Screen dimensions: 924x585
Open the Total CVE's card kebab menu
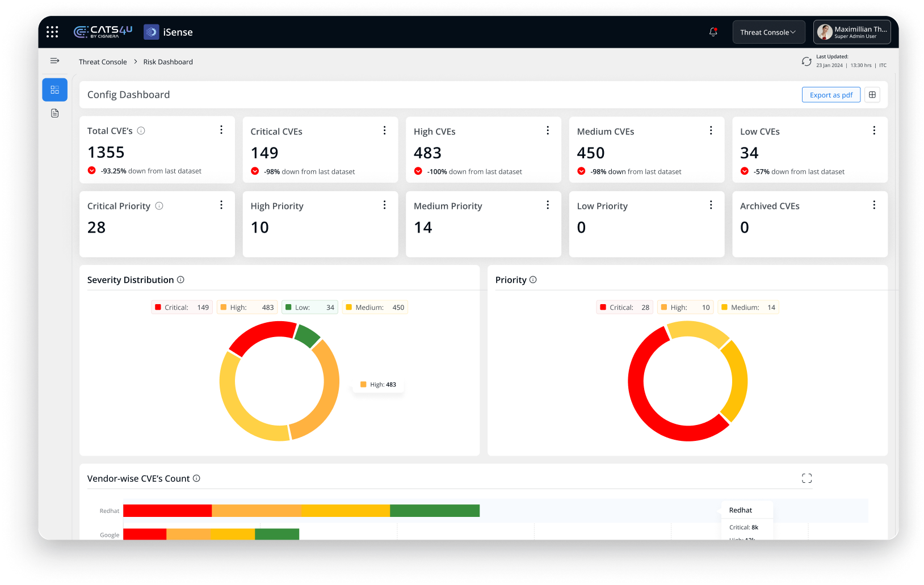(x=221, y=130)
